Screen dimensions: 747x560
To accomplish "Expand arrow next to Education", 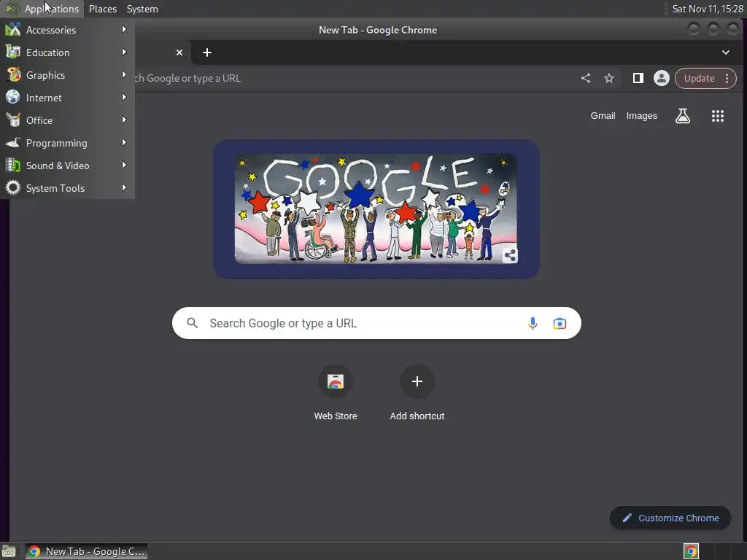I will [124, 52].
